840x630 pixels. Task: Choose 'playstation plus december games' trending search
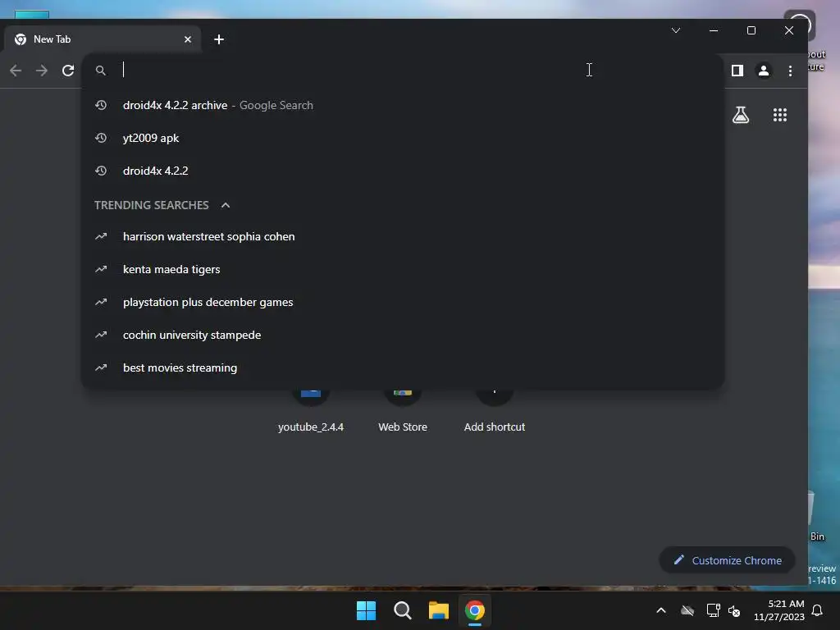coord(403,302)
